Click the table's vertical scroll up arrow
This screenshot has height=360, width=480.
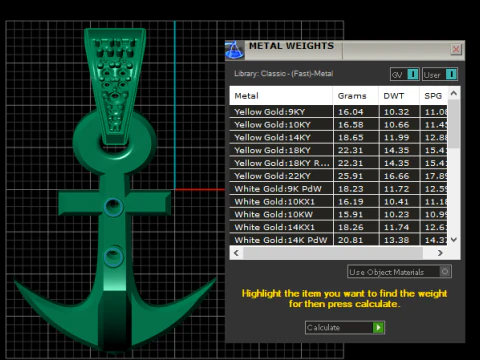[454, 94]
